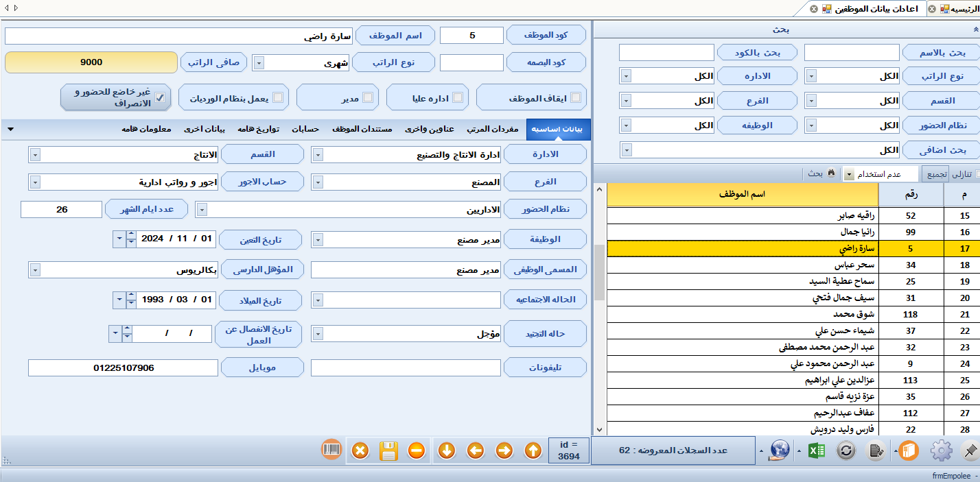Click the yellow floppy disk save icon

coord(388,450)
